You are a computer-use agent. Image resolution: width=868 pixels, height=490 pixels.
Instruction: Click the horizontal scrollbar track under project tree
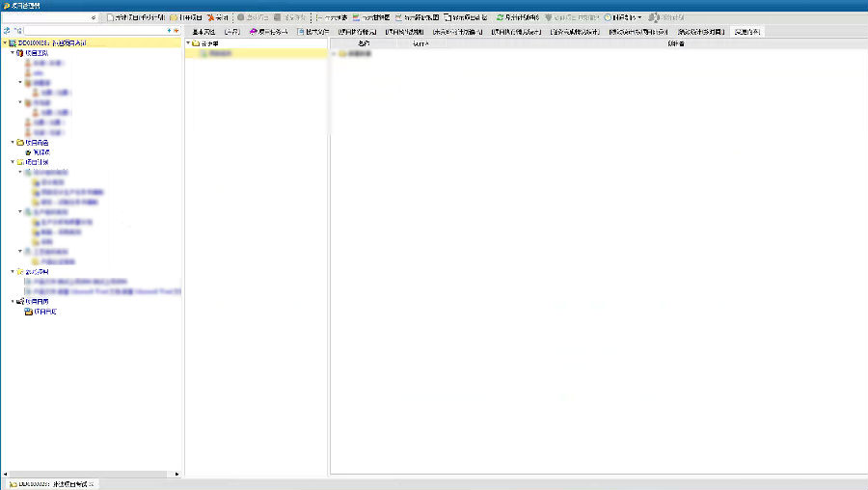(92, 474)
